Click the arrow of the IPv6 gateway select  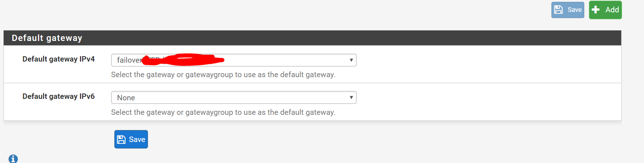(351, 97)
